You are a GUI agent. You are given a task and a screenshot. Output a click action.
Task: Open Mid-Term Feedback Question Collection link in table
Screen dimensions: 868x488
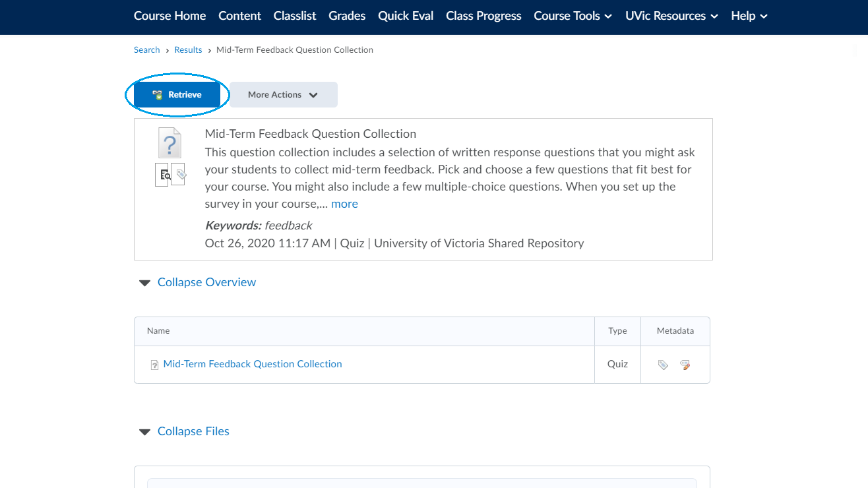(x=253, y=364)
